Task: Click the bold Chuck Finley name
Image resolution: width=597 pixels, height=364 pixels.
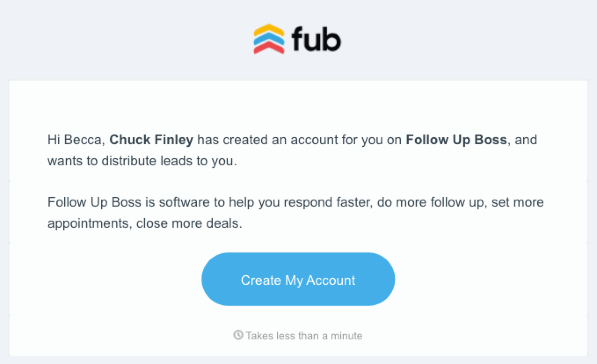Action: (x=151, y=140)
